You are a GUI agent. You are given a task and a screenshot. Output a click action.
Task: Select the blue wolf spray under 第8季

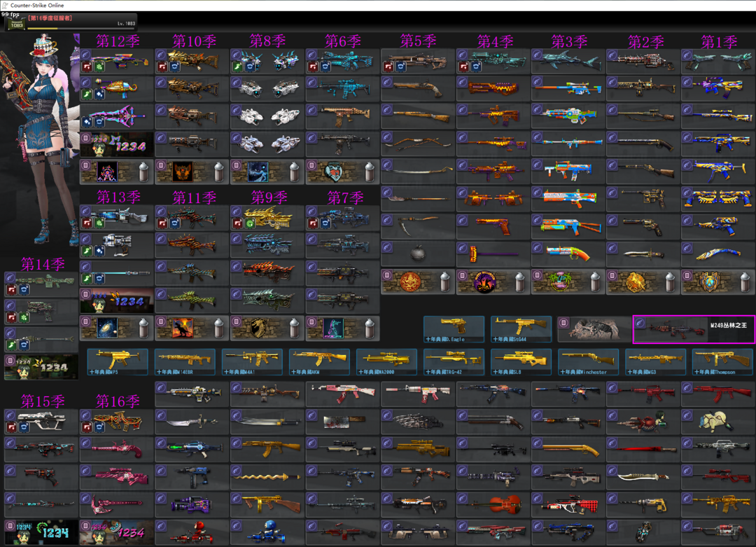[x=267, y=172]
